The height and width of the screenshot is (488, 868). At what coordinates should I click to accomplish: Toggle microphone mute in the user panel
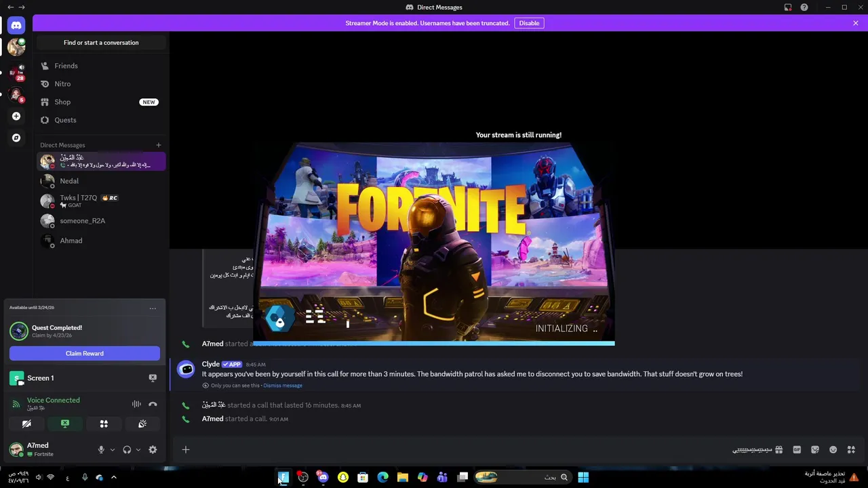101,449
